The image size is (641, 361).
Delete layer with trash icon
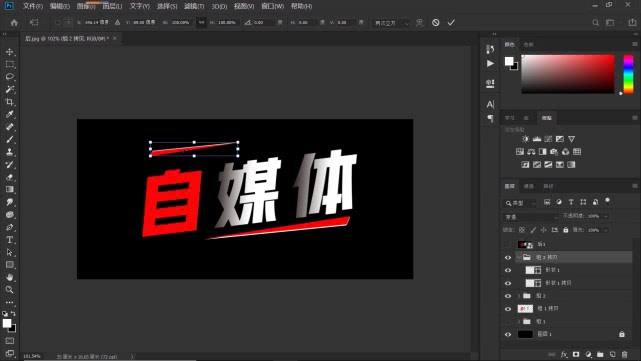point(624,354)
